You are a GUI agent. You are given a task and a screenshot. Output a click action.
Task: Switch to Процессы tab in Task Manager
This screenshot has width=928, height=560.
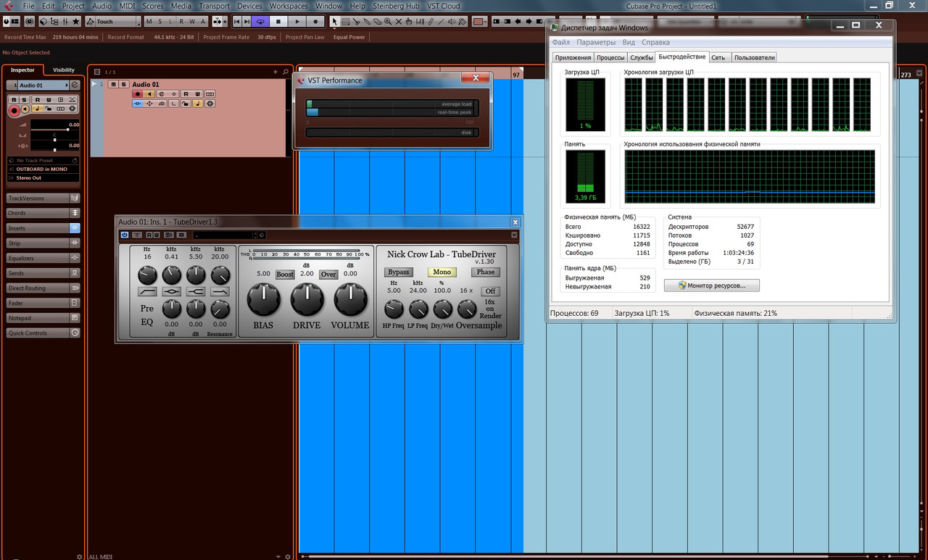[610, 57]
